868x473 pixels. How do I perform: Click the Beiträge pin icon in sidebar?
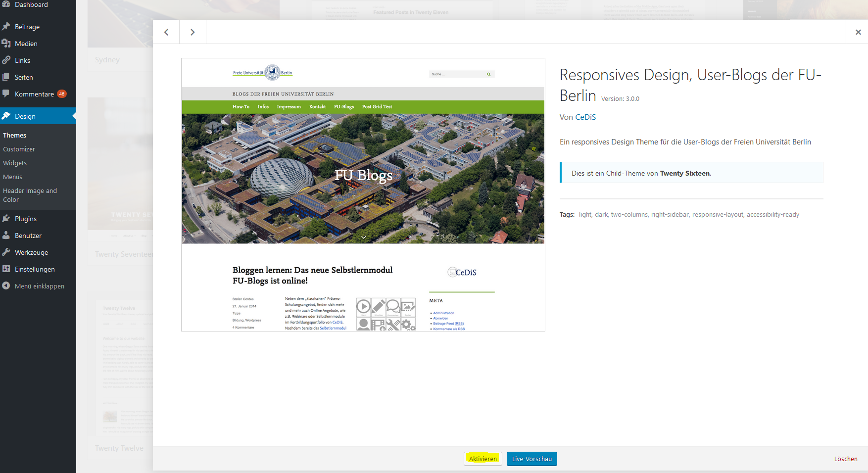pos(6,27)
